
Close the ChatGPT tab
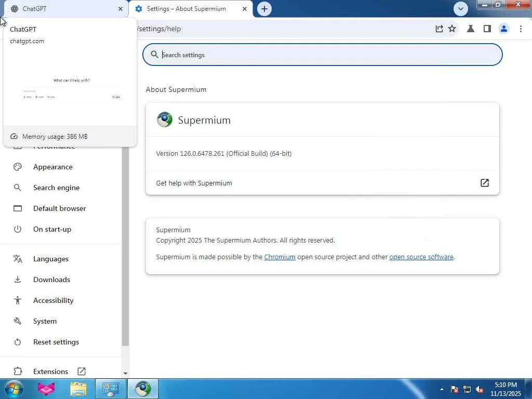point(121,9)
